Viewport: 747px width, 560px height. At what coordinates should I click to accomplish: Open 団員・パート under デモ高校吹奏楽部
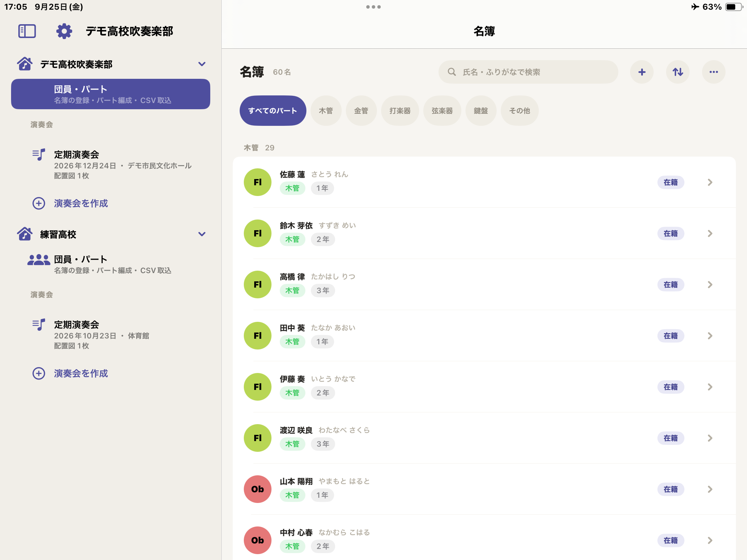point(111,94)
